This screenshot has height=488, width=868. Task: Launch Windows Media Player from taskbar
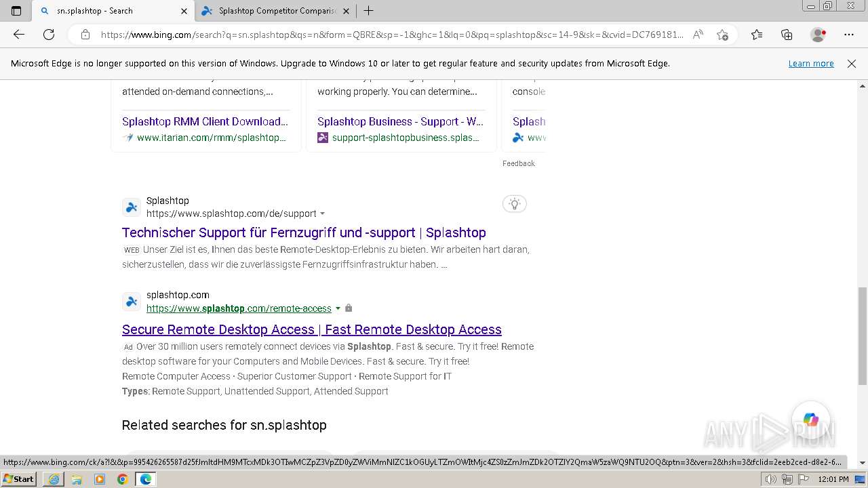[x=100, y=479]
